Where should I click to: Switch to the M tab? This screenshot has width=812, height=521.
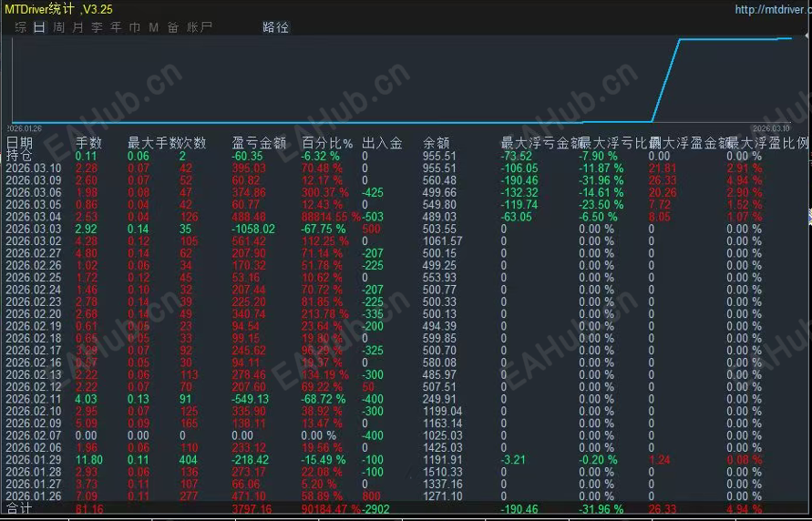pos(154,27)
